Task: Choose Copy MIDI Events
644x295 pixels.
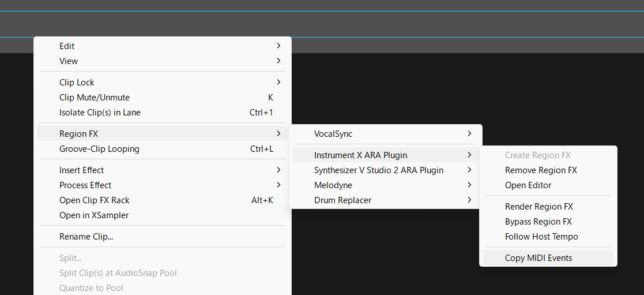Action: click(548, 258)
